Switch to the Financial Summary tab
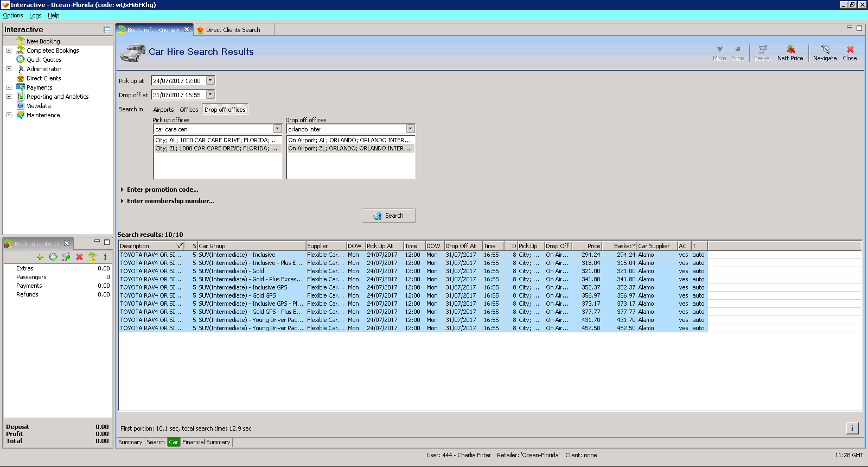 pyautogui.click(x=206, y=442)
